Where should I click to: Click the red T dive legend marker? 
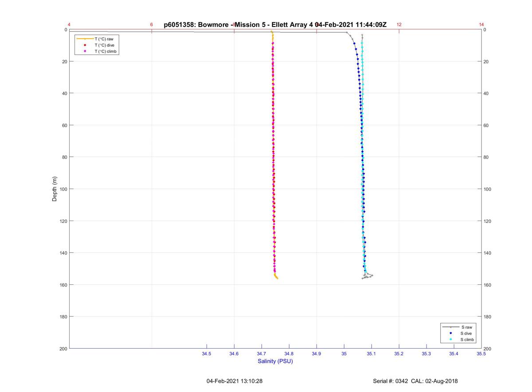85,45
